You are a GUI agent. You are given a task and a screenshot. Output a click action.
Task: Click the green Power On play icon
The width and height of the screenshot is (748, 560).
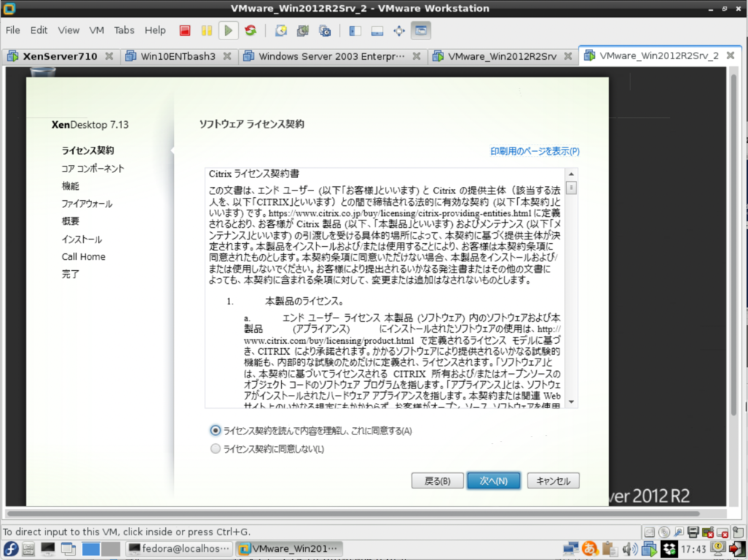(229, 31)
